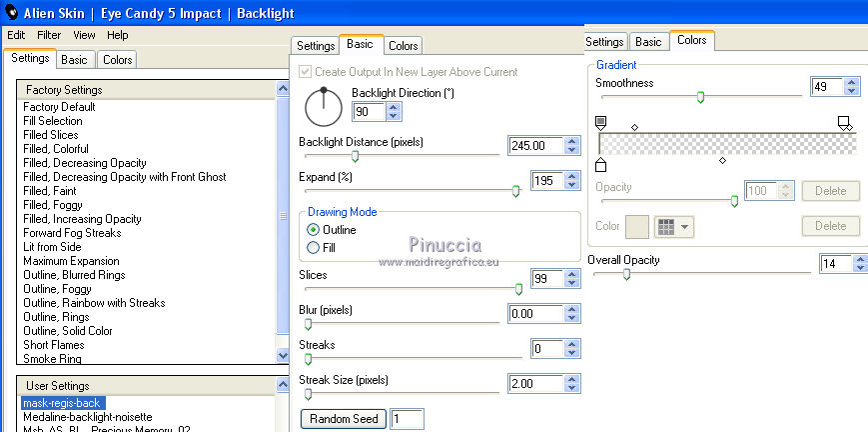Click Basic tab in the Gradient panel
The width and height of the screenshot is (868, 432).
pos(648,42)
